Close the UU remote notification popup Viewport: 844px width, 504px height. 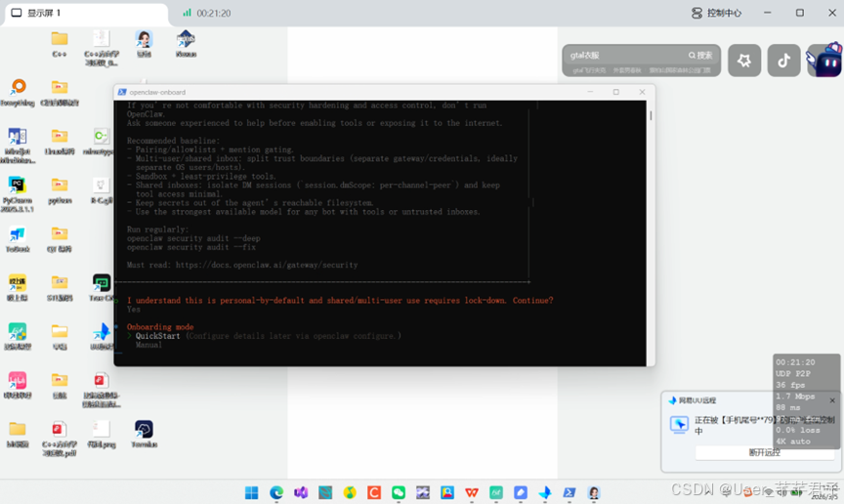[x=832, y=400]
